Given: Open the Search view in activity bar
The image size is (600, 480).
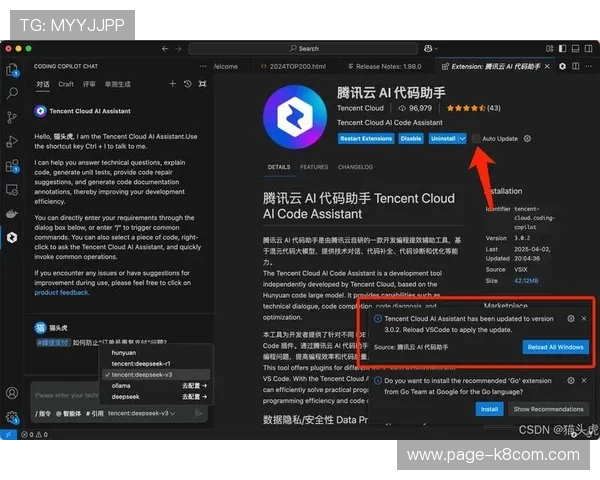Looking at the screenshot, I should click(12, 93).
